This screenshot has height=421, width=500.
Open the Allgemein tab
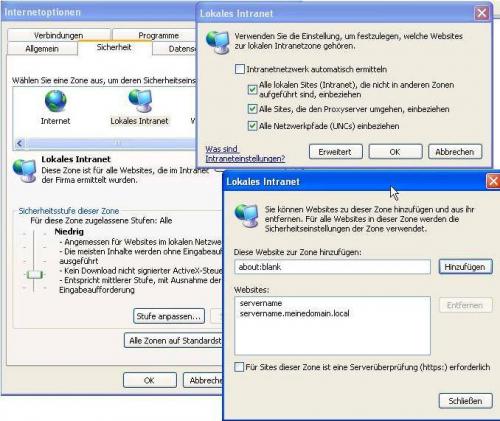coord(42,49)
